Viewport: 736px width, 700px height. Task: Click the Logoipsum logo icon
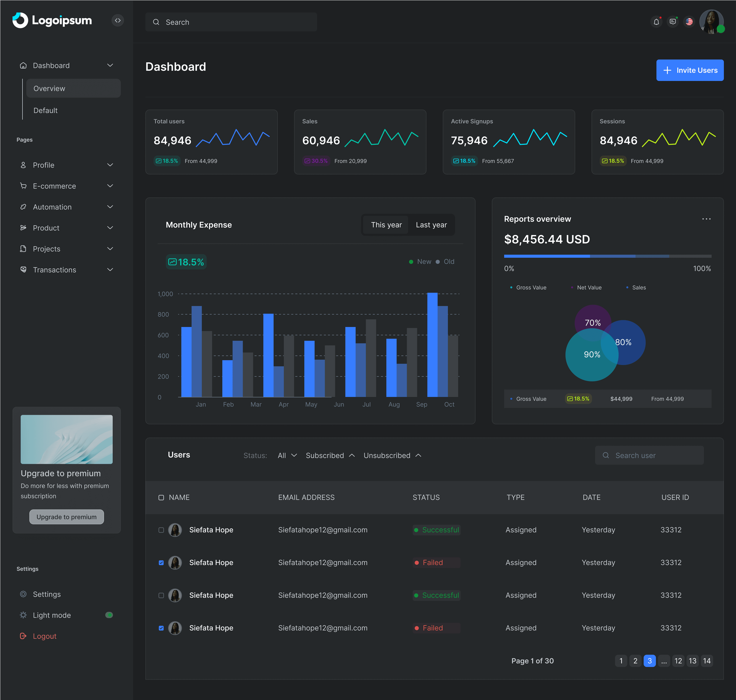[20, 20]
